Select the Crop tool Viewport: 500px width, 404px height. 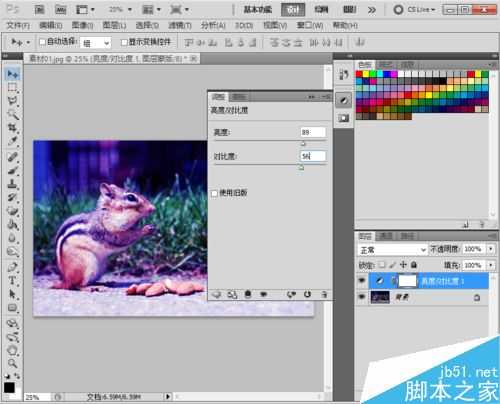13,128
